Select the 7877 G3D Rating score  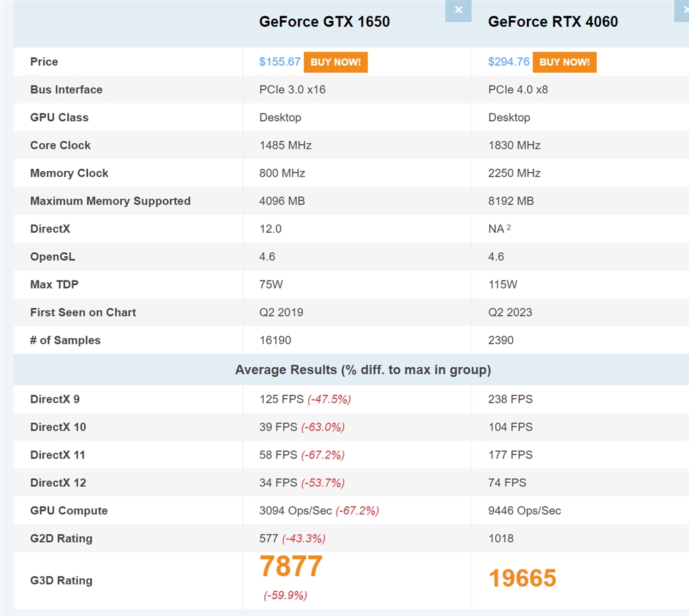(x=291, y=566)
